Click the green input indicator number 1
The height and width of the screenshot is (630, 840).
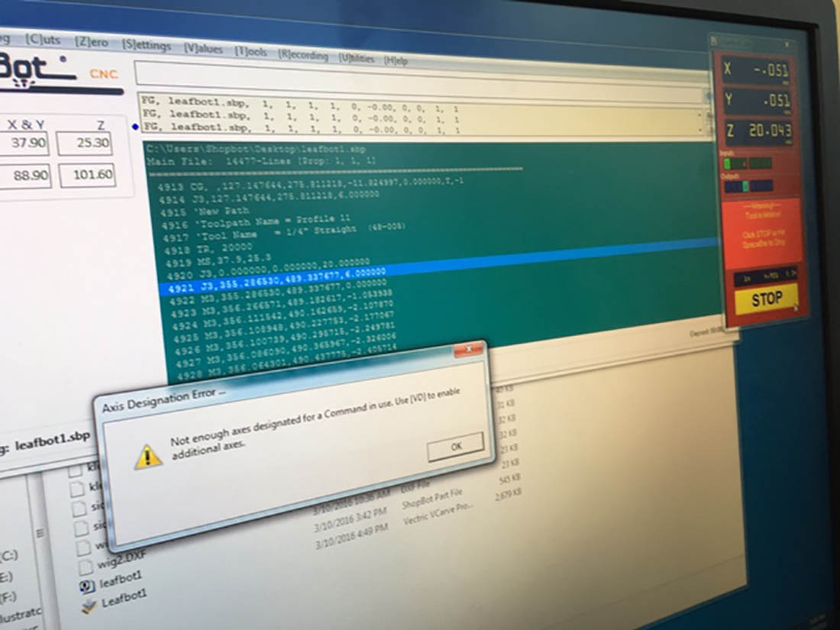click(x=728, y=163)
